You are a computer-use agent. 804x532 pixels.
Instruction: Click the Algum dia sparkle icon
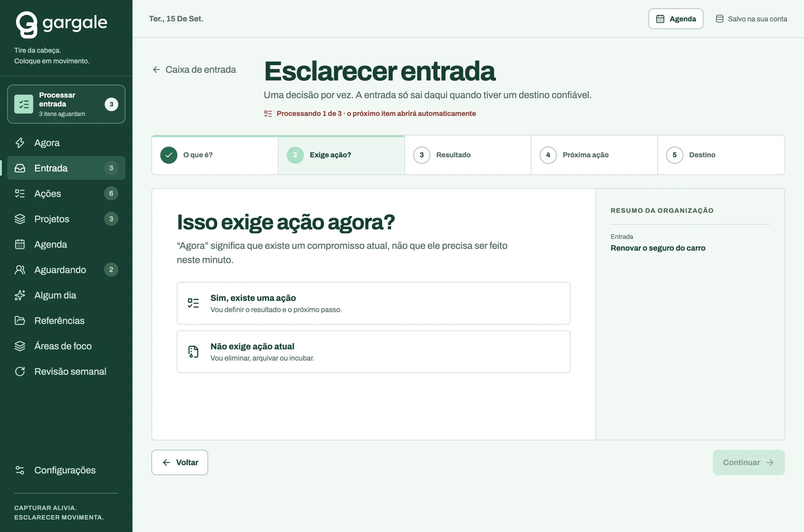[x=20, y=295]
